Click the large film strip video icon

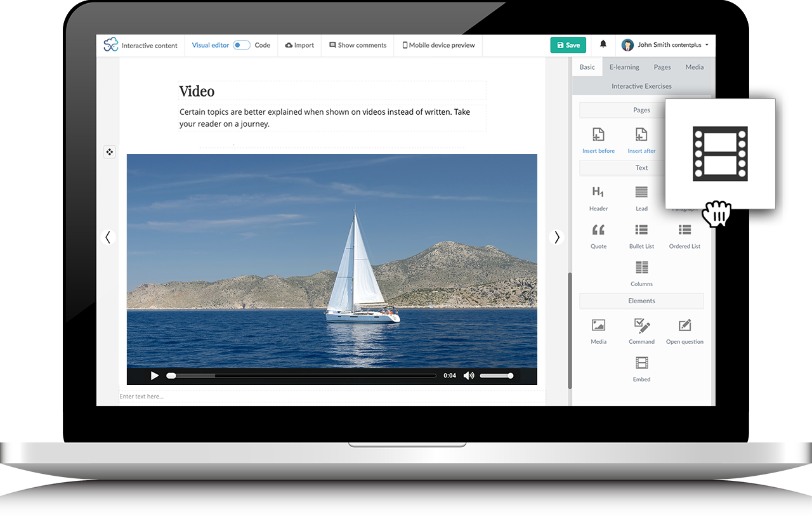(x=720, y=154)
